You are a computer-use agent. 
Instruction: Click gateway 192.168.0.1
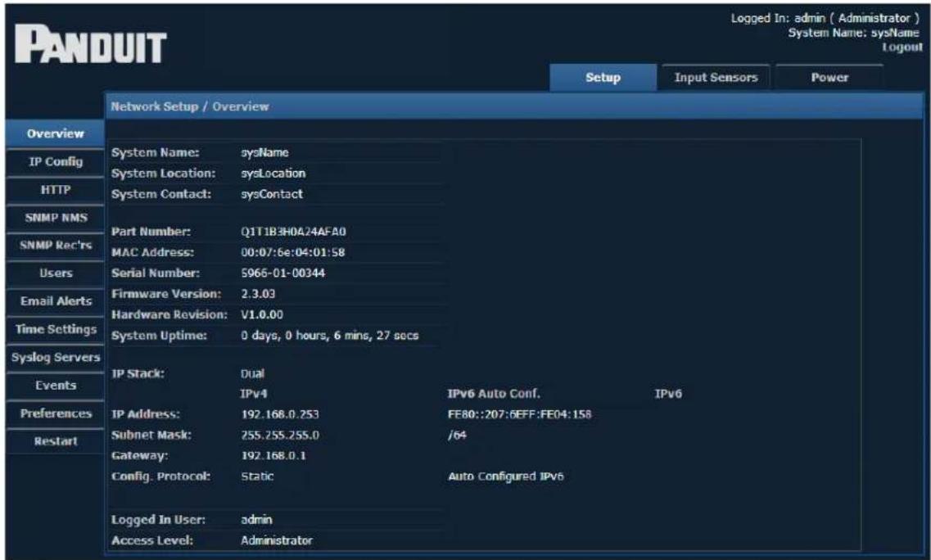pos(273,456)
